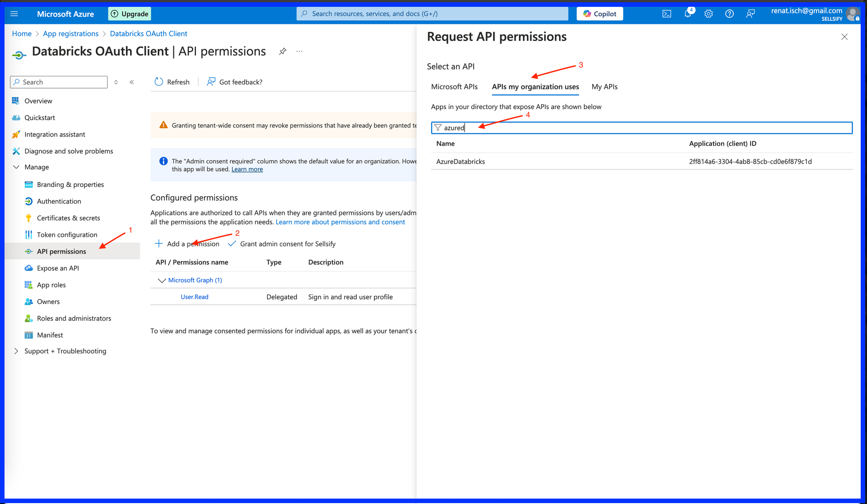Open notifications bell icon
Viewport: 867px width, 504px height.
point(687,14)
